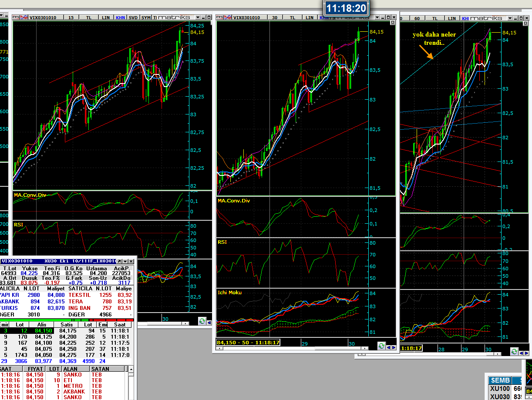Viewport: 532px width, 400px height.
Task: Toggle the TL currency button in the 60-minute chart
Action: (435, 18)
